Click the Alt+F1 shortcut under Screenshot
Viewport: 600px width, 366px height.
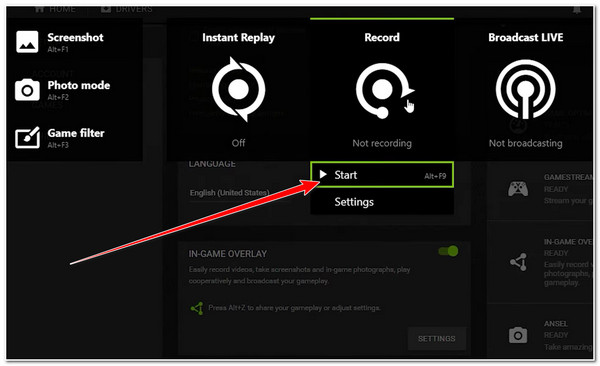pos(58,49)
